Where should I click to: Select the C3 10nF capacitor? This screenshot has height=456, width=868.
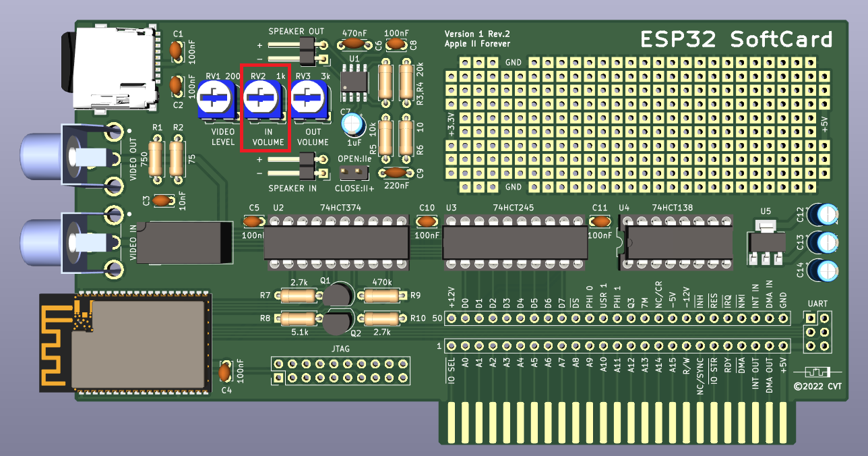(162, 200)
